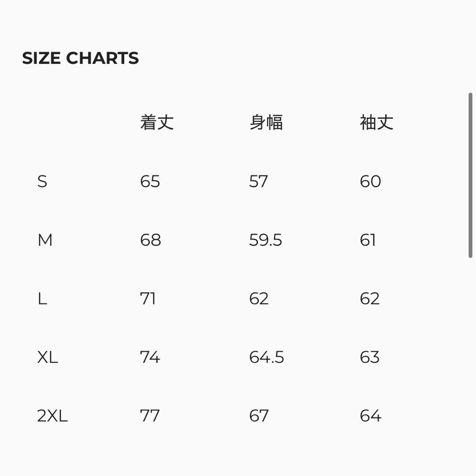Click the 71 length value for L
Image resolution: width=476 pixels, height=476 pixels.
[x=148, y=299]
